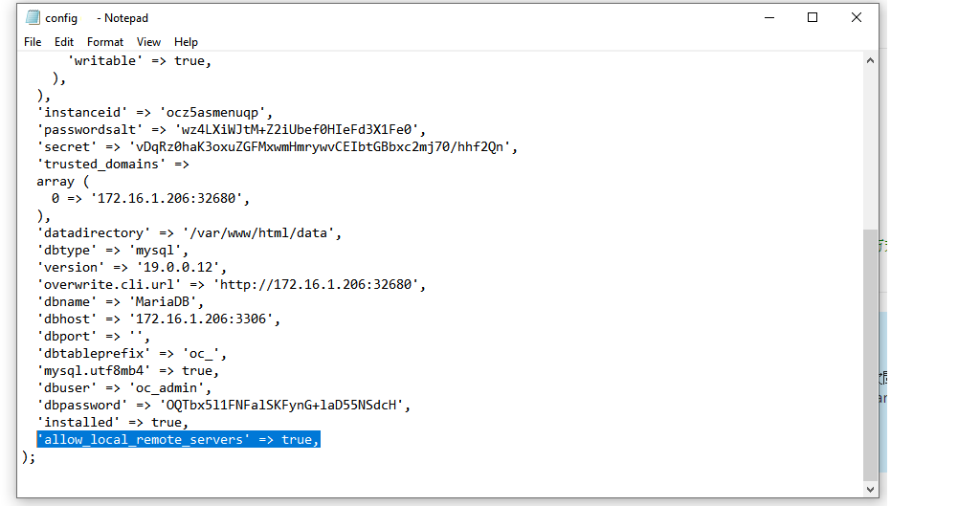
Task: Click the vertical scrollbar thumb
Action: (871, 354)
